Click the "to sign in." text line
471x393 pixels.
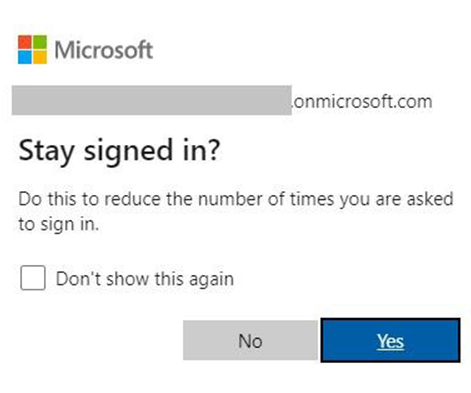(x=59, y=224)
